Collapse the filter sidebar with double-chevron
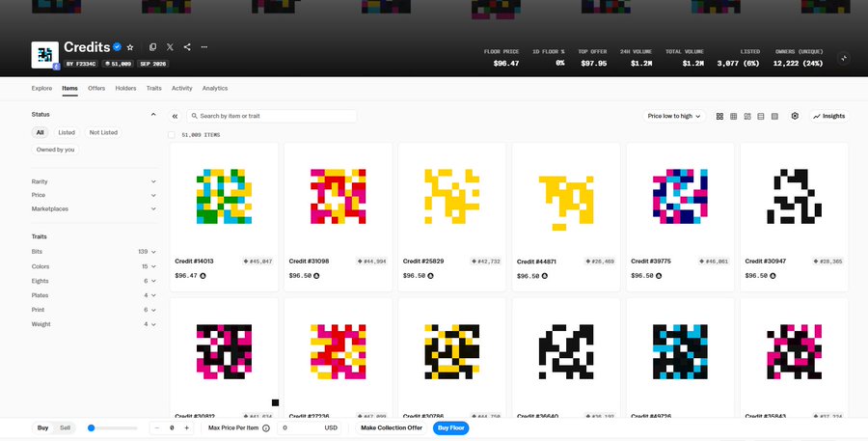The width and height of the screenshot is (868, 441). pyautogui.click(x=175, y=117)
